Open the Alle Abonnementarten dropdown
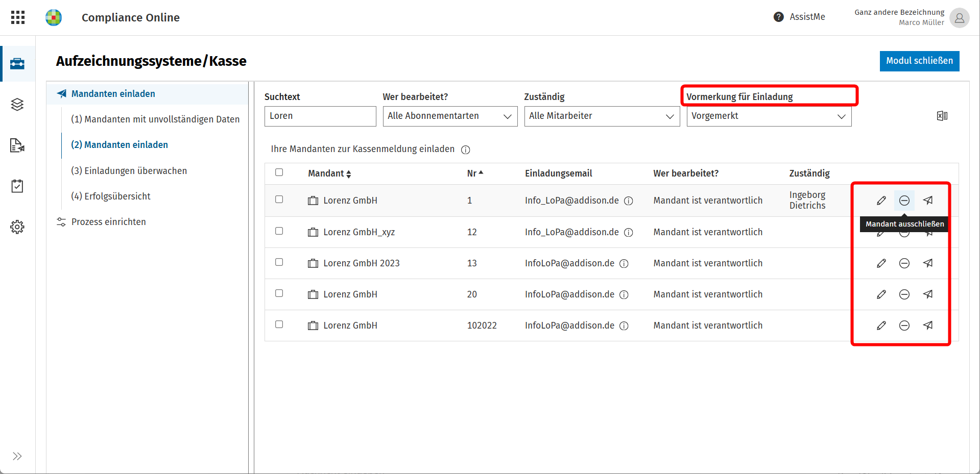Viewport: 980px width, 474px height. (450, 116)
